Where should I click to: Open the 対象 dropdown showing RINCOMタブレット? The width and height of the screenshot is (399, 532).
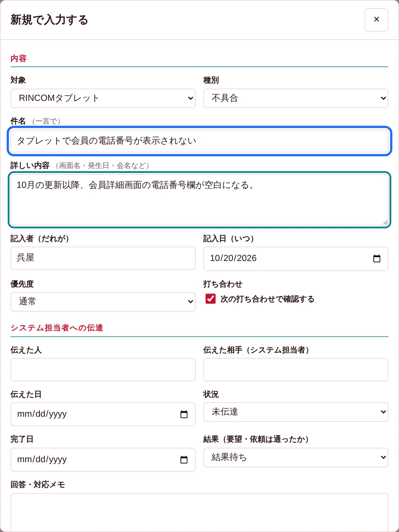103,98
